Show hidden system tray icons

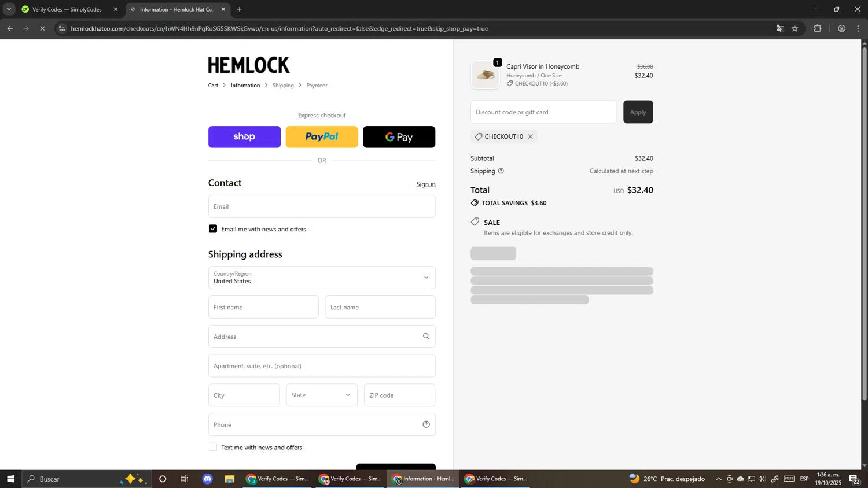click(719, 479)
